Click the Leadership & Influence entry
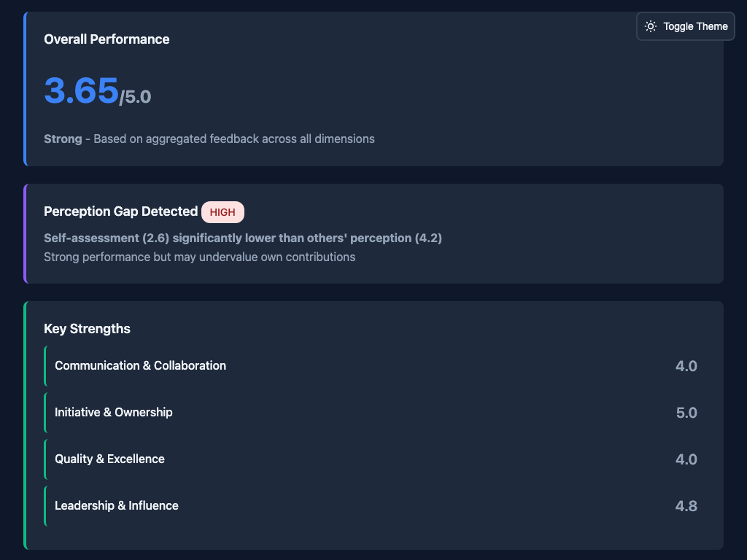Viewport: 747px width, 560px height. 117,505
